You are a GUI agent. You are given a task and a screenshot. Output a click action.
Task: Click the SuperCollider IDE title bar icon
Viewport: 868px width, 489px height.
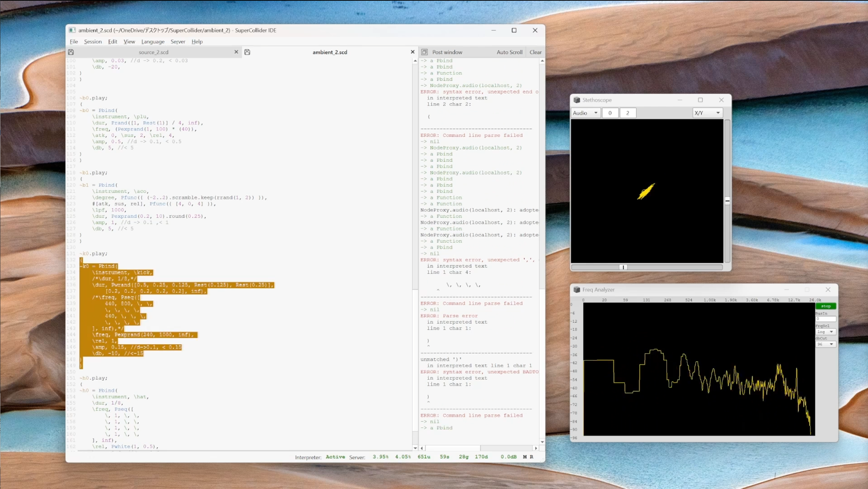point(72,30)
